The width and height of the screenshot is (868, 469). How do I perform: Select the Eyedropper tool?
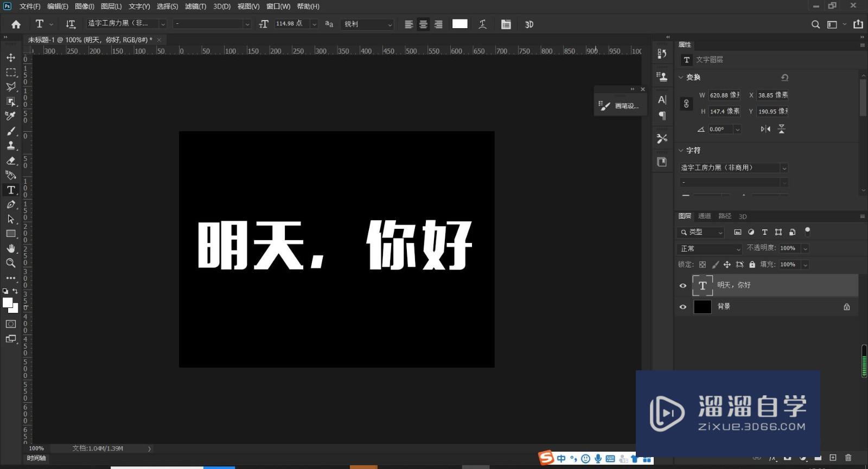point(11,116)
